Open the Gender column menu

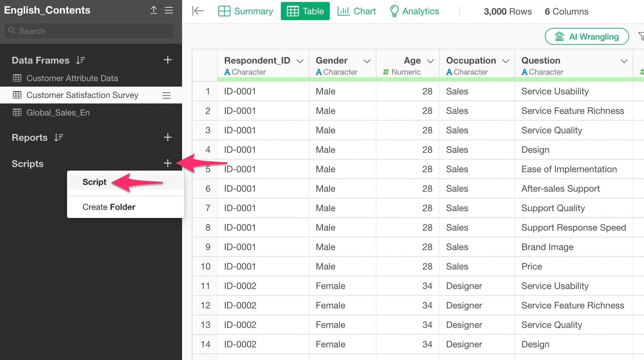point(367,61)
